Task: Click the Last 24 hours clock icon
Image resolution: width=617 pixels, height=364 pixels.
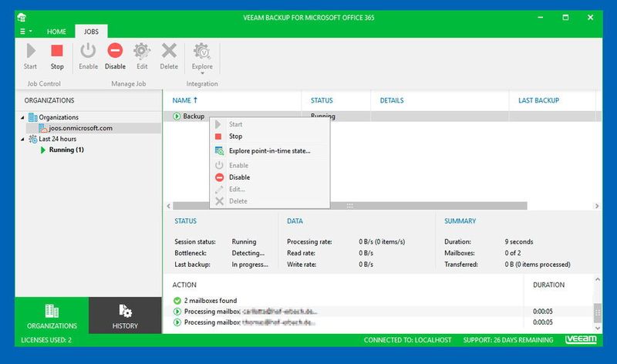Action: 33,139
